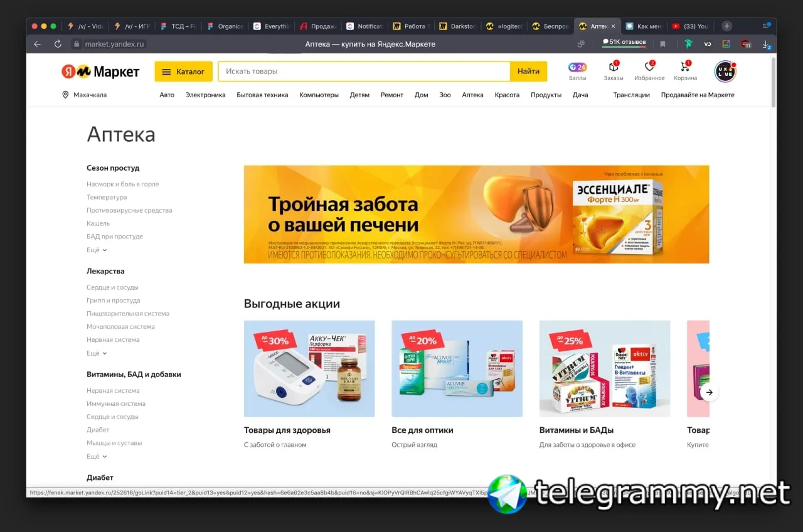Click the page vertical scrollbar
Screen dimensions: 803x532
pyautogui.click(x=774, y=82)
